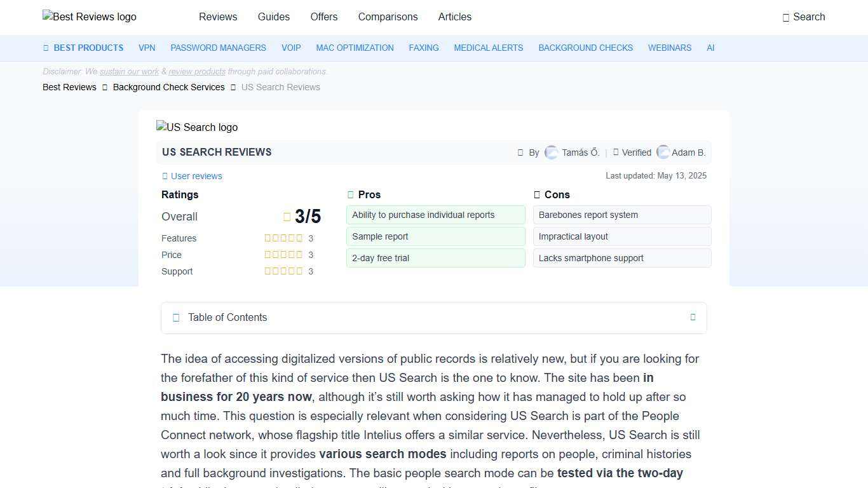Click the thumbs-up icon beside Pros
The width and height of the screenshot is (868, 488).
point(350,194)
